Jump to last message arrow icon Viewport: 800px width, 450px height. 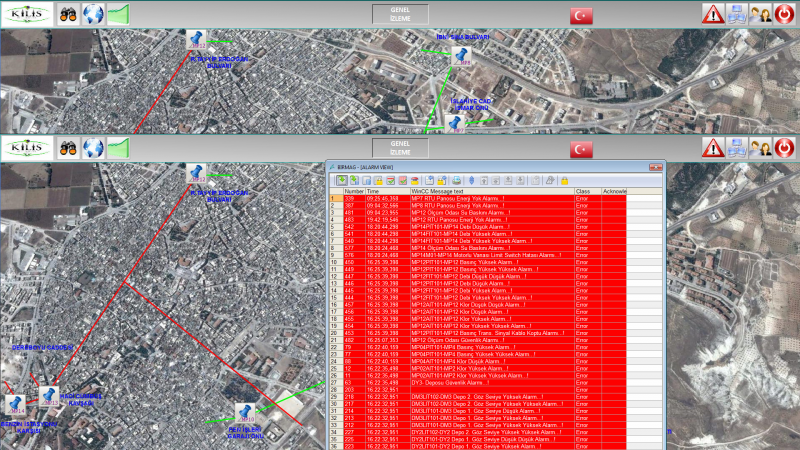tap(520, 181)
